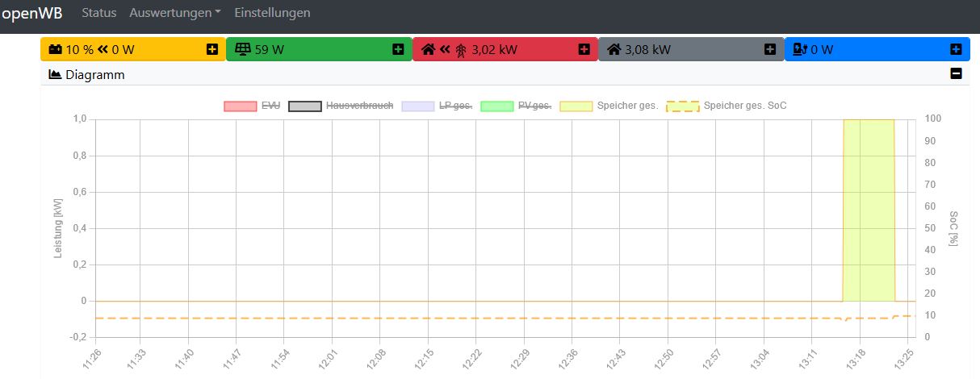The height and width of the screenshot is (379, 980).
Task: Click the 0 W value in blue card
Action: coord(822,49)
